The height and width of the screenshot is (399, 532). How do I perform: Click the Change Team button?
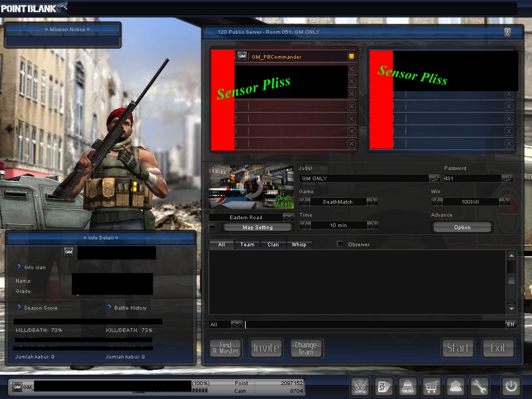[306, 348]
